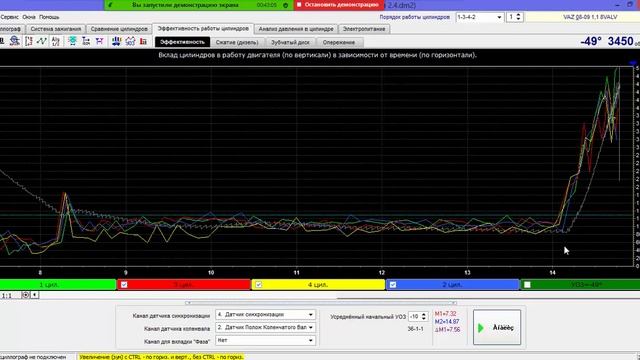Open the Зубчатый диск sub-tab
Screen dimensions: 640x360
pos(290,42)
